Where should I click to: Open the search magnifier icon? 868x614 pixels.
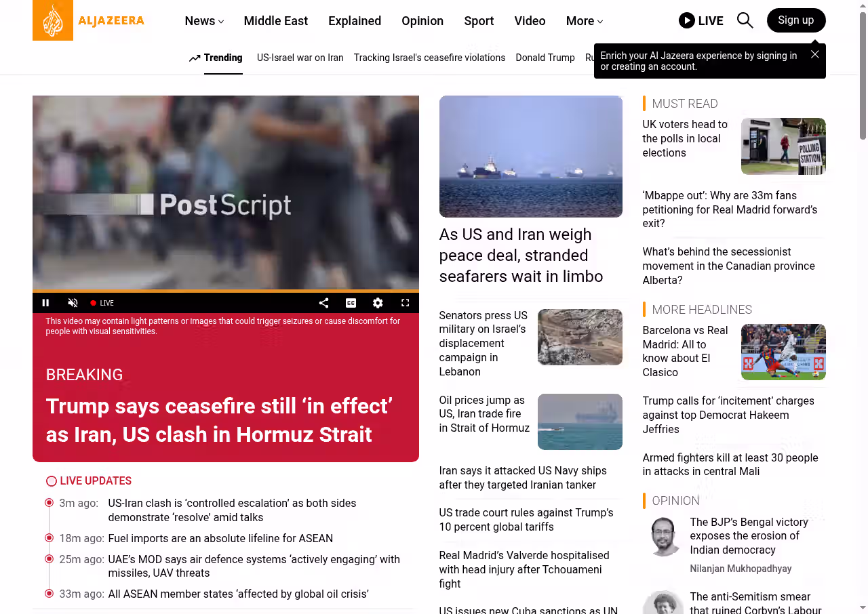pos(745,20)
